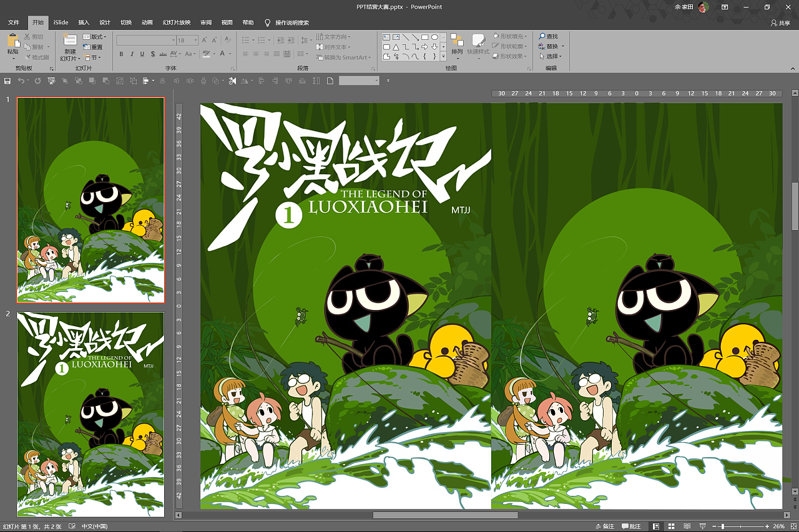799x532 pixels.
Task: Open the Select (选择) dropdown
Action: 551,56
